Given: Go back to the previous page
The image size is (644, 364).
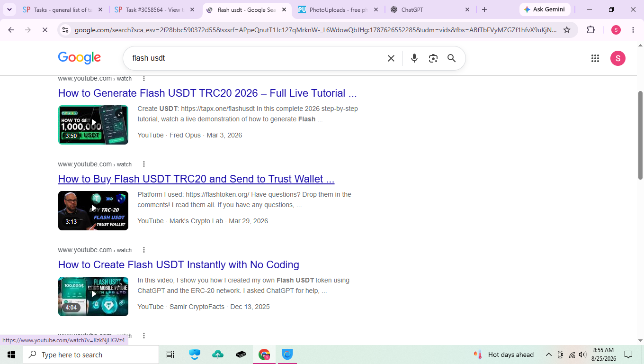Looking at the screenshot, I should (11, 30).
